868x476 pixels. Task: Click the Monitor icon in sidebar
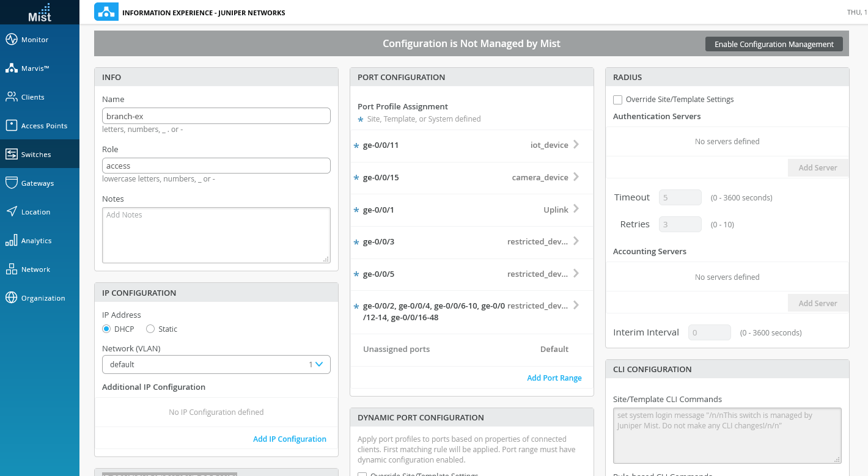[x=12, y=40]
